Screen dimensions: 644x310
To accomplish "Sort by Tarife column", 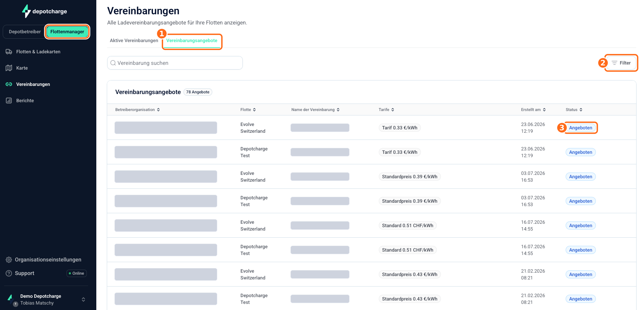I will point(386,110).
